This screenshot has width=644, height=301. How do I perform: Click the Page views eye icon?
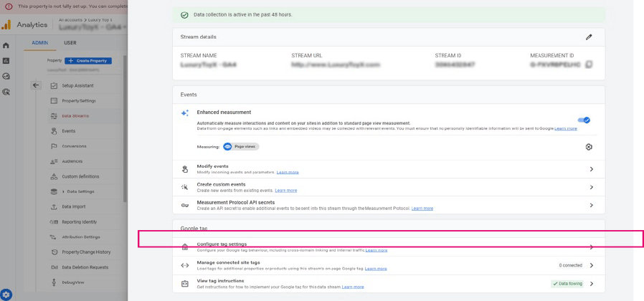point(227,147)
